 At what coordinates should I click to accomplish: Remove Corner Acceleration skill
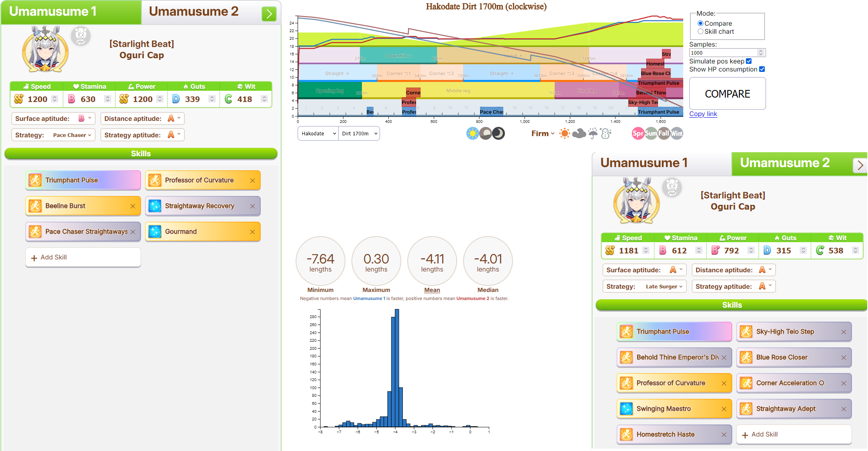point(843,383)
